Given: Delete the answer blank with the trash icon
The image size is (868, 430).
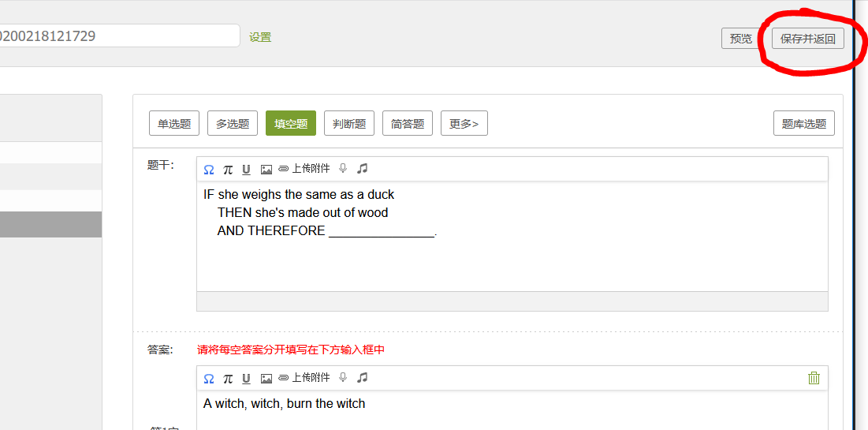Looking at the screenshot, I should [814, 378].
